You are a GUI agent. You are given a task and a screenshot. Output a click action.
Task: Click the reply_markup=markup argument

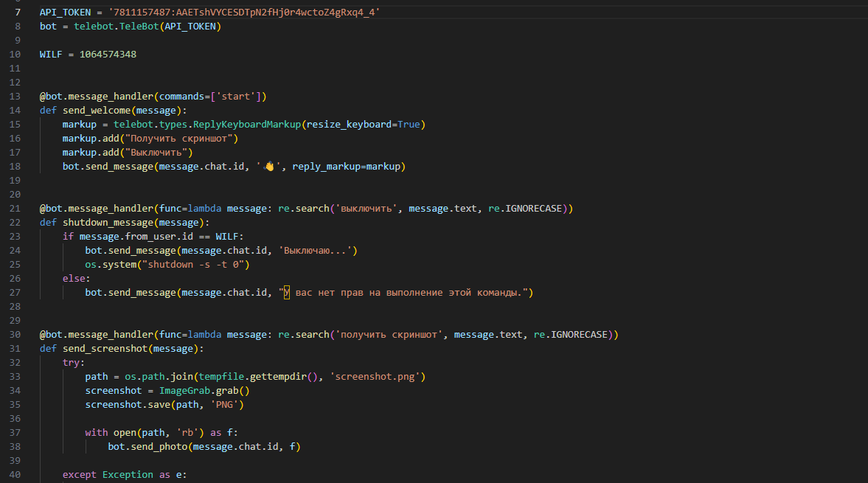346,167
